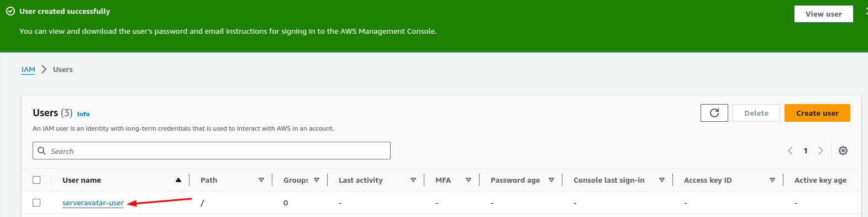Click the path value slash cell
The height and width of the screenshot is (217, 868).
click(202, 203)
